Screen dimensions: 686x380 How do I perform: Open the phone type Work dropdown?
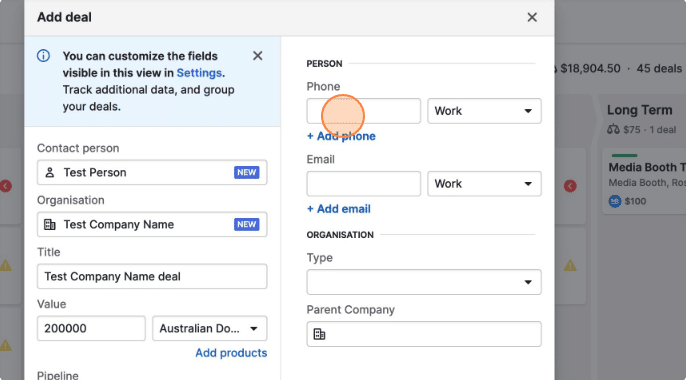484,111
